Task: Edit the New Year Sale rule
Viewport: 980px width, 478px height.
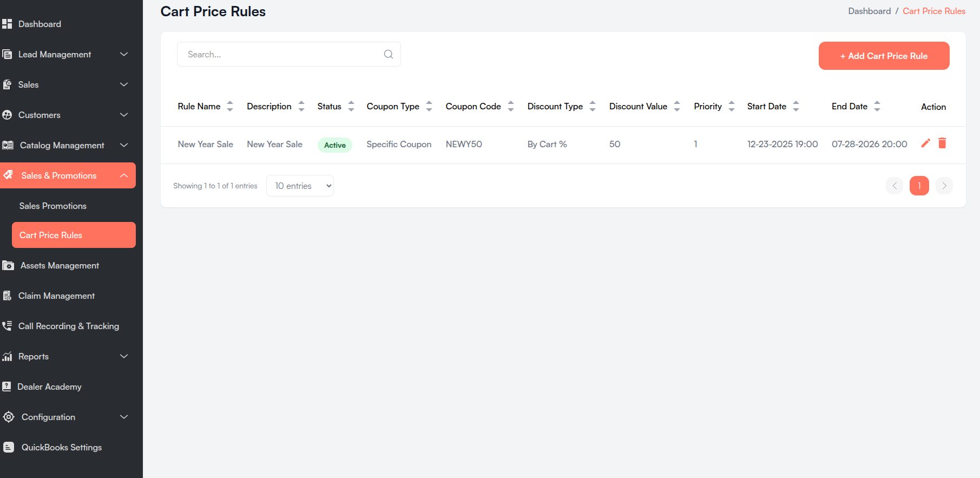Action: pos(926,143)
